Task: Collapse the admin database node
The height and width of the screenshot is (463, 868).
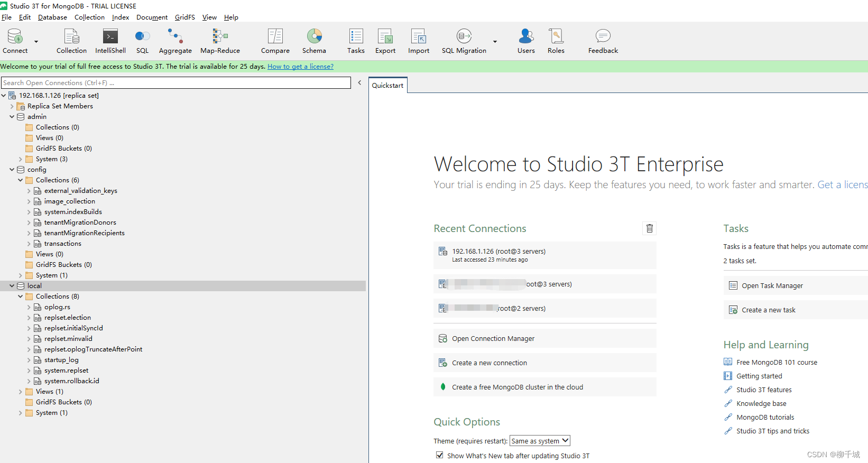Action: [x=12, y=117]
